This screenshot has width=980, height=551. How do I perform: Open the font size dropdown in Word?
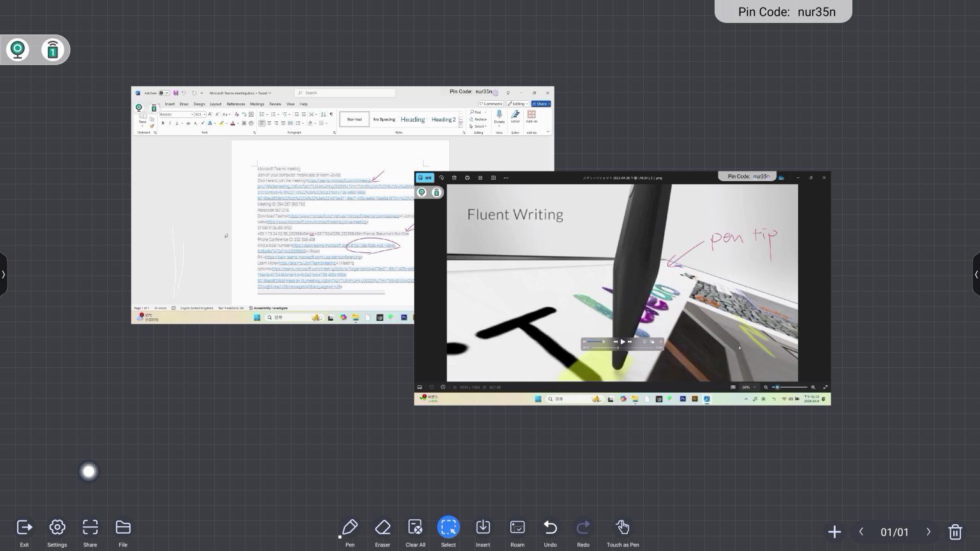203,114
